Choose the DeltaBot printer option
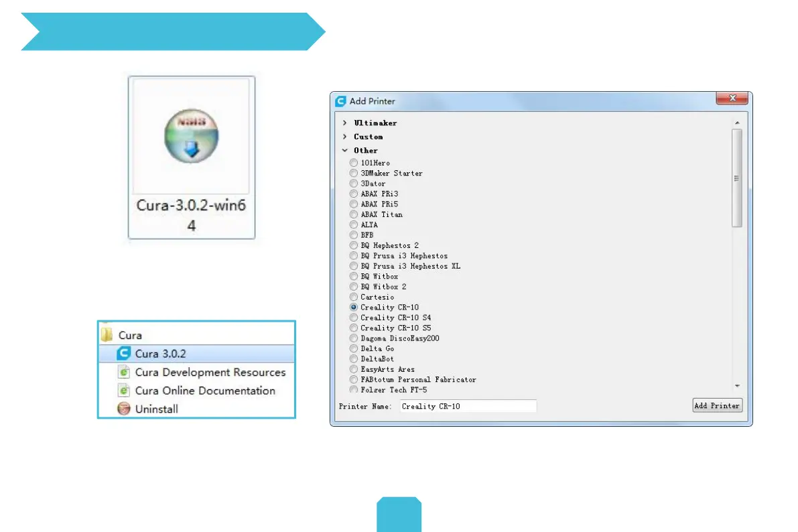 [354, 358]
